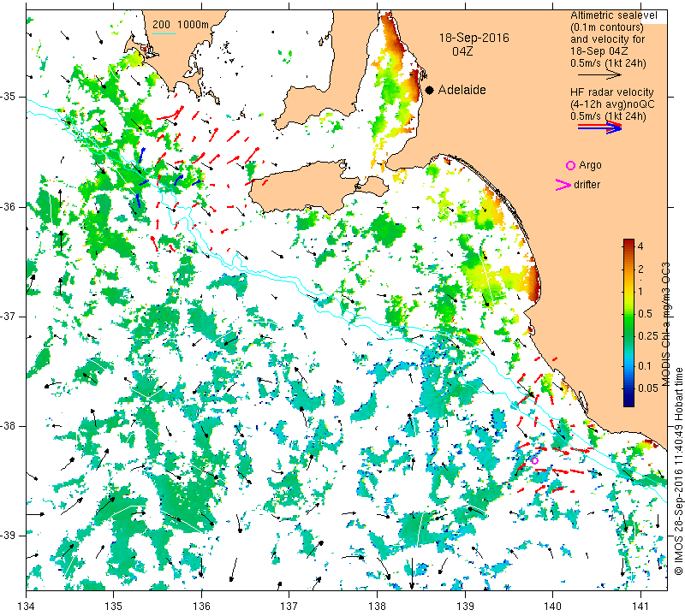Click the cyan 200 1000m contour legend line

click(x=164, y=33)
